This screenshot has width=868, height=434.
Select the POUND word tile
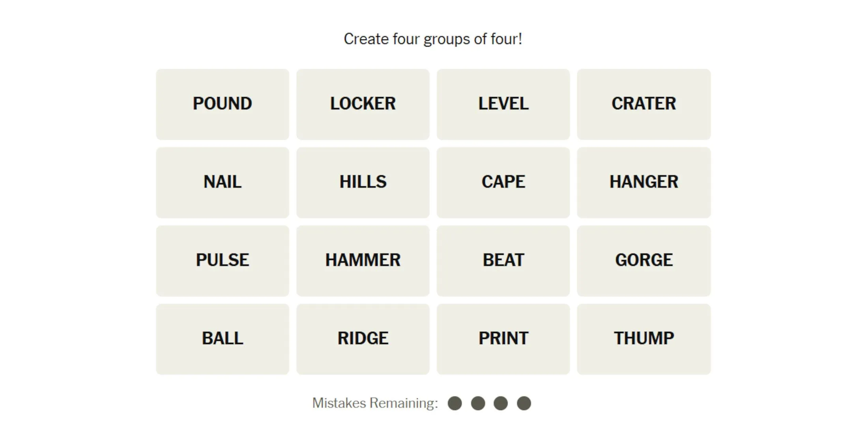point(223,104)
